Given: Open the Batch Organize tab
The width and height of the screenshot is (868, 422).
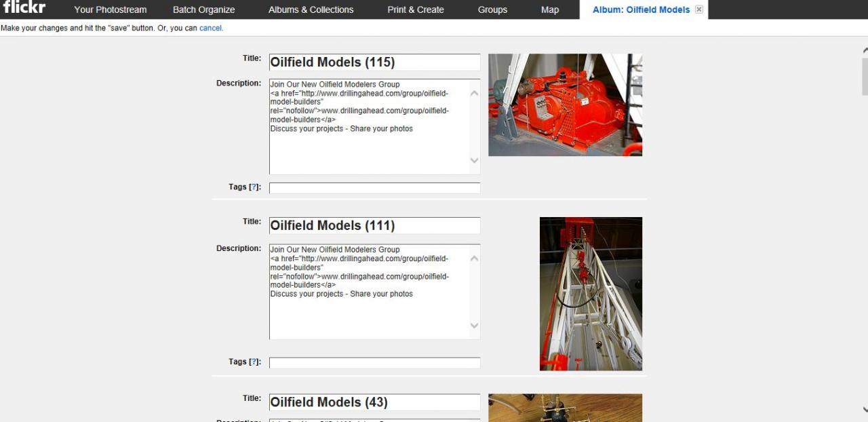Looking at the screenshot, I should 203,9.
